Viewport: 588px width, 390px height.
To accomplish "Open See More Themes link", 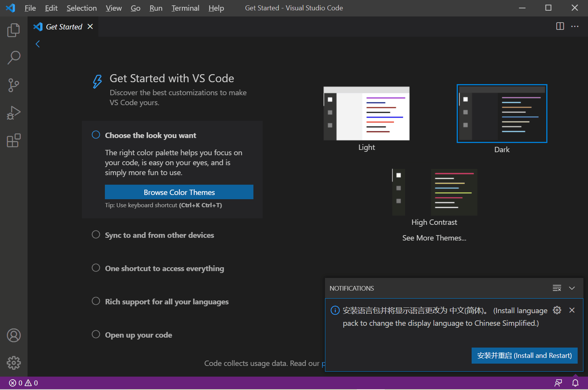I will point(434,238).
